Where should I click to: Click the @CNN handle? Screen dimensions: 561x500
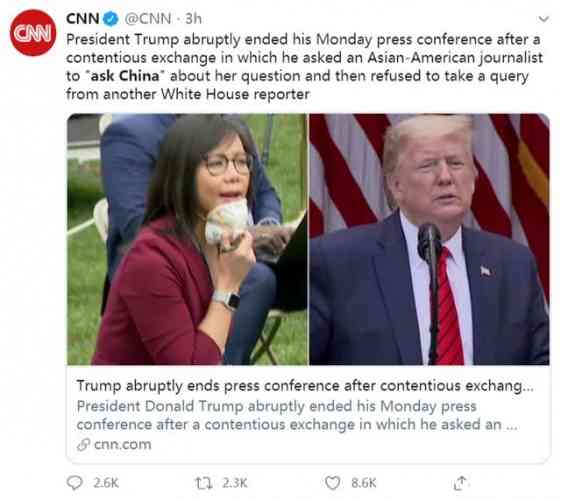147,19
